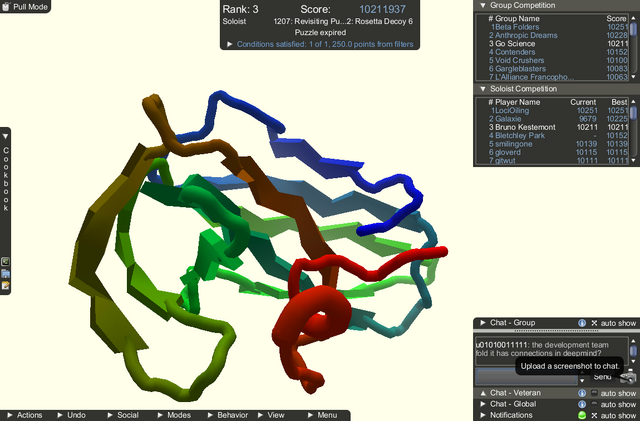Viewport: 640px width, 421px height.
Task: Select player Bletchley Park in soloist list
Action: tap(558, 136)
